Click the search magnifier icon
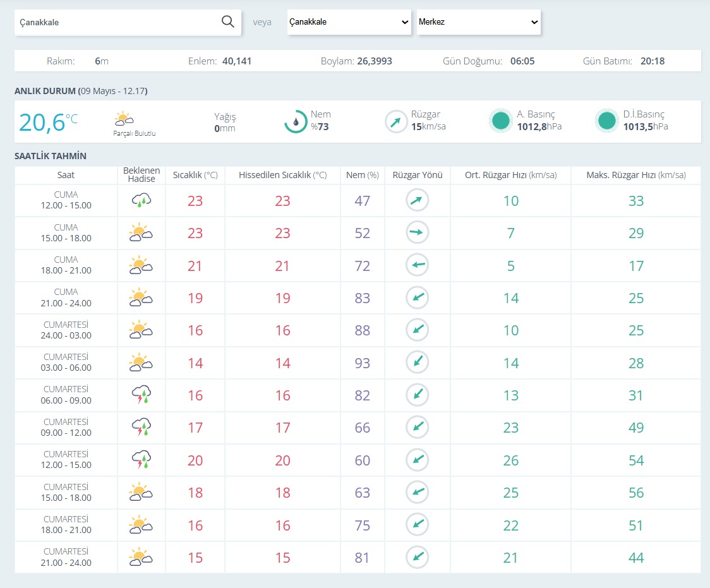The image size is (710, 588). point(228,21)
